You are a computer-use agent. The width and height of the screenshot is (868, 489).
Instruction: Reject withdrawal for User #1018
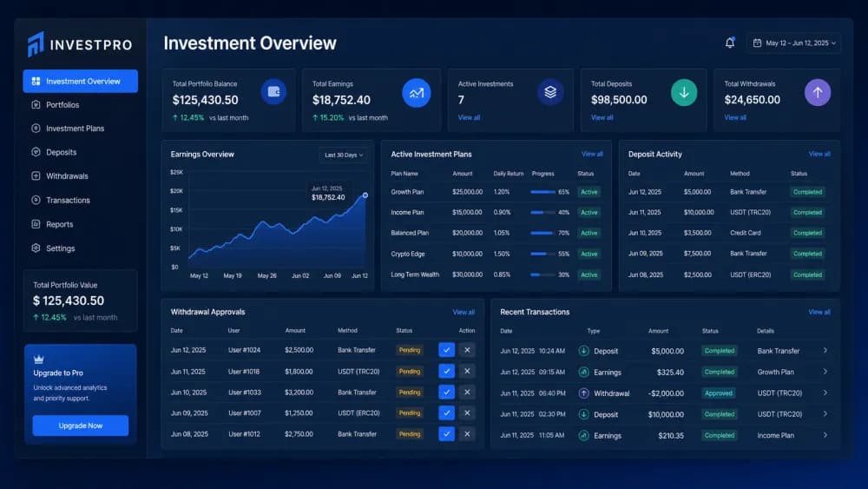pos(467,371)
